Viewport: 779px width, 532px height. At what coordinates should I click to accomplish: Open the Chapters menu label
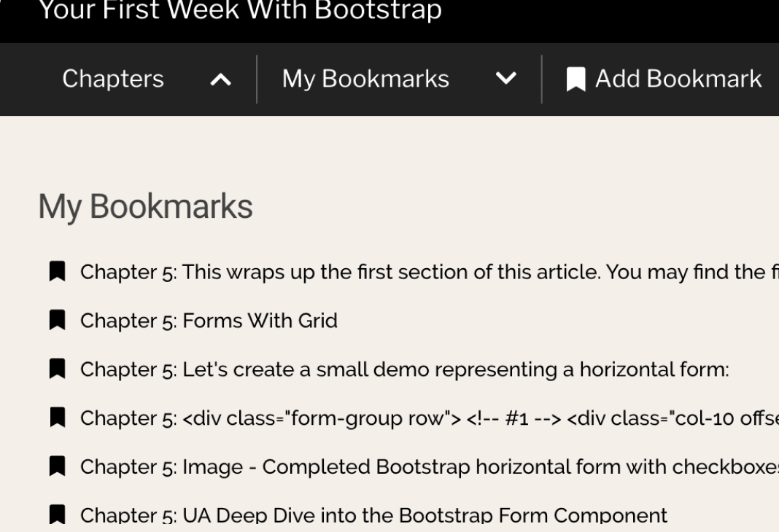click(113, 79)
